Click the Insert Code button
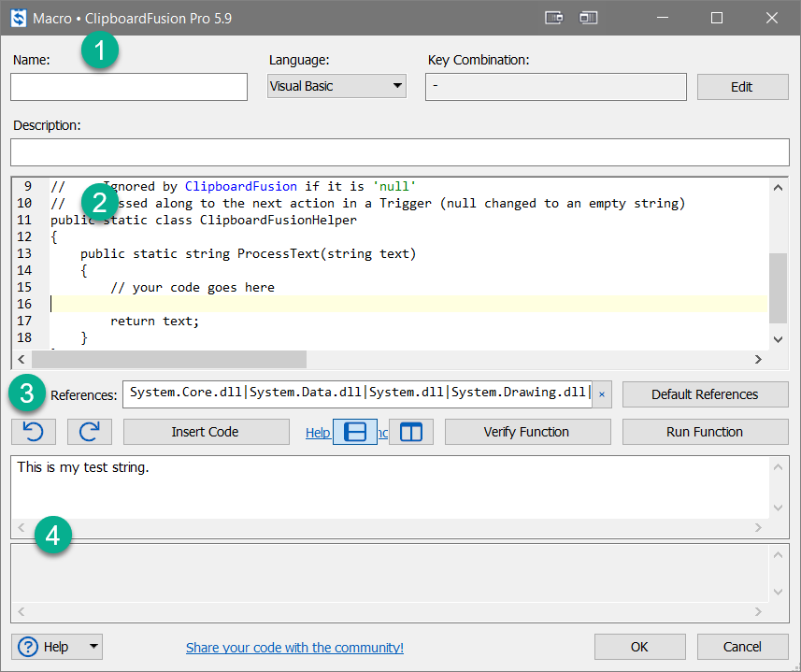The height and width of the screenshot is (672, 801). (206, 432)
